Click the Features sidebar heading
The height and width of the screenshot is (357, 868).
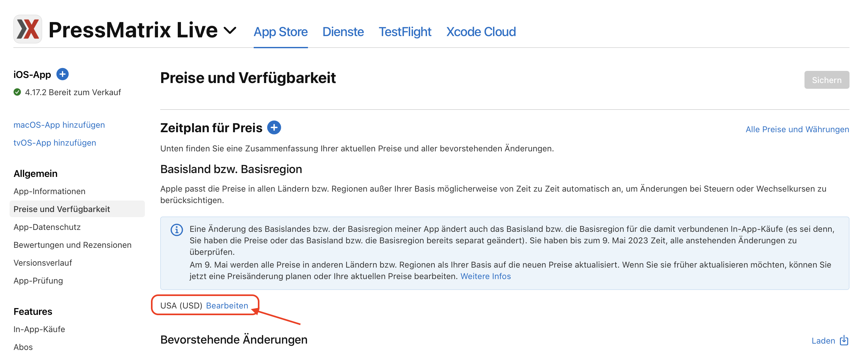tap(33, 311)
